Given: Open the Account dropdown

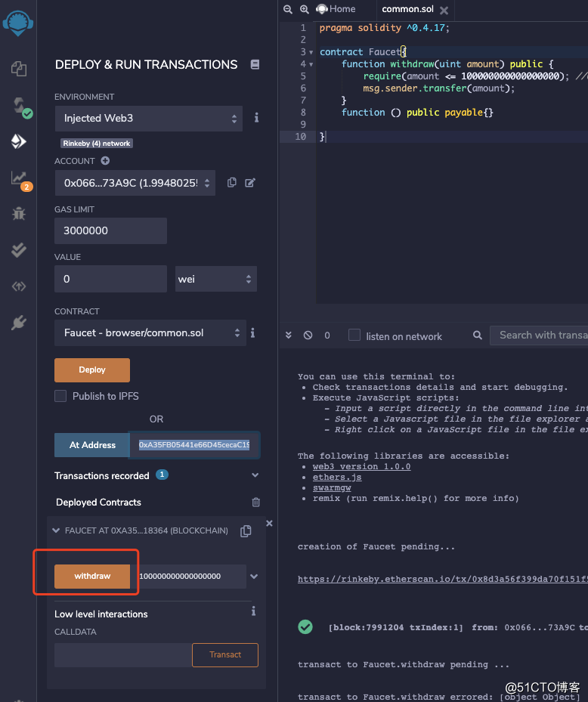Looking at the screenshot, I should [135, 183].
